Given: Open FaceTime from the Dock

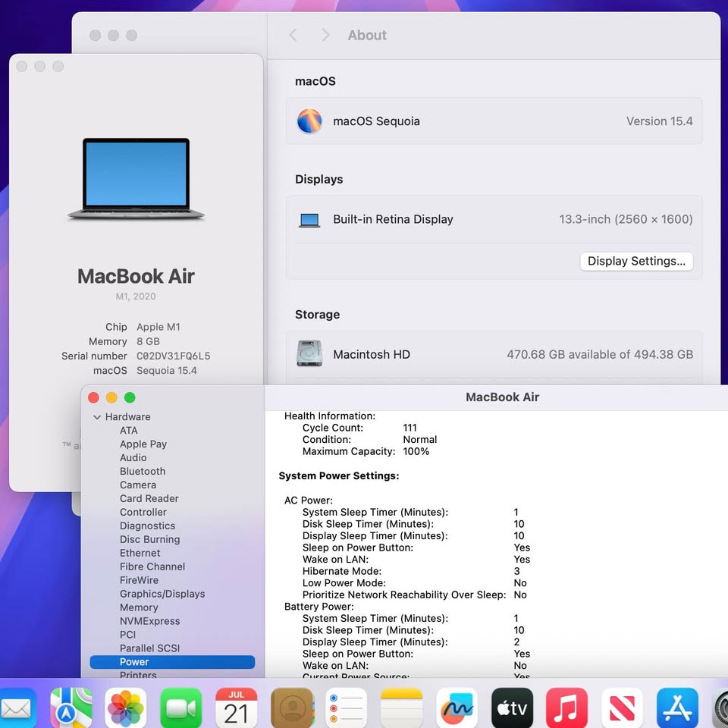Looking at the screenshot, I should [181, 708].
